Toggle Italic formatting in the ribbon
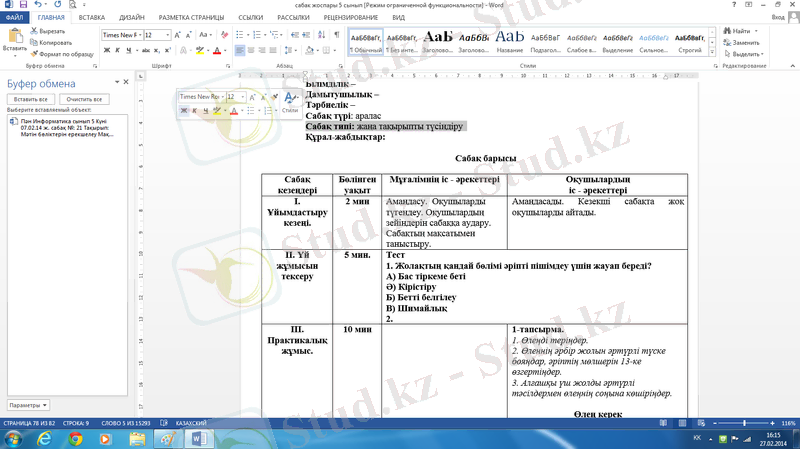Viewport: 800px width, 449px height. tap(117, 50)
